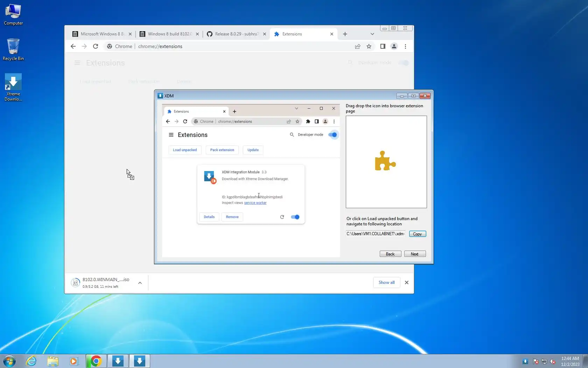This screenshot has height=368, width=588.
Task: Click the extension folder path field in XDM
Action: point(376,234)
